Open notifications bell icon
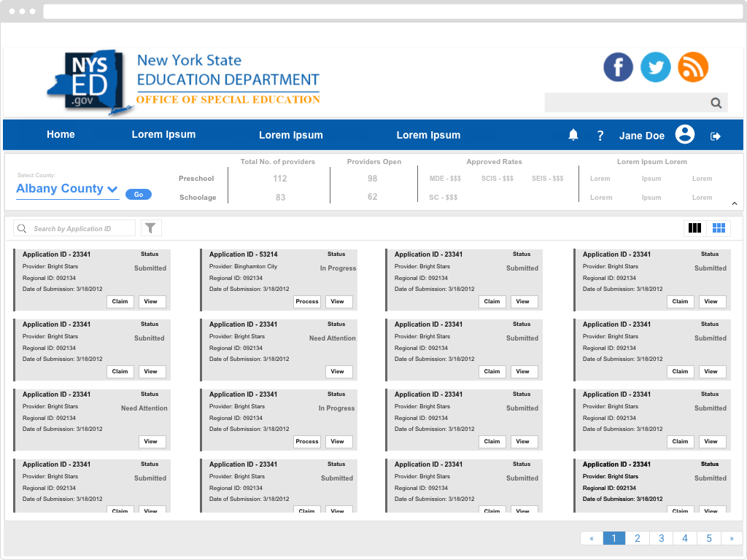The width and height of the screenshot is (747, 560). pos(573,135)
